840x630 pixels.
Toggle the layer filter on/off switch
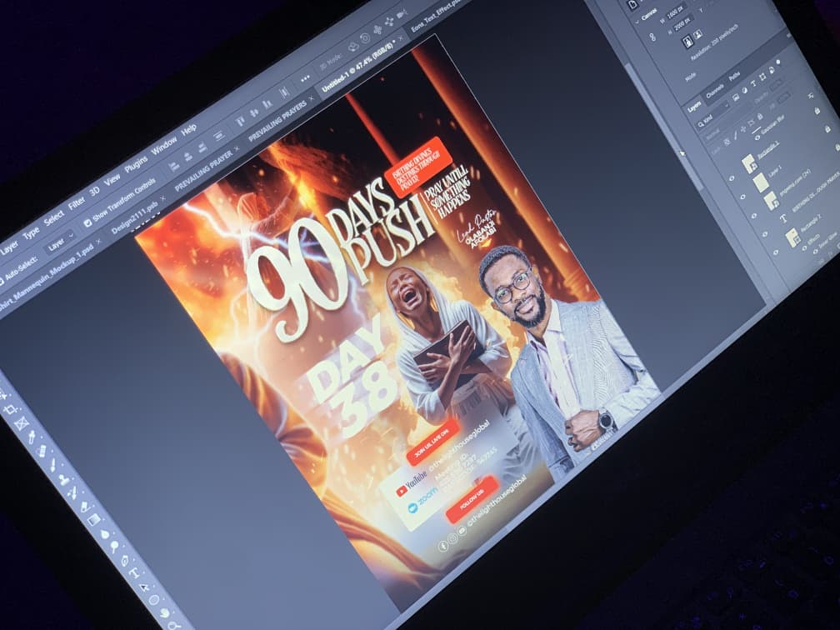(x=778, y=62)
